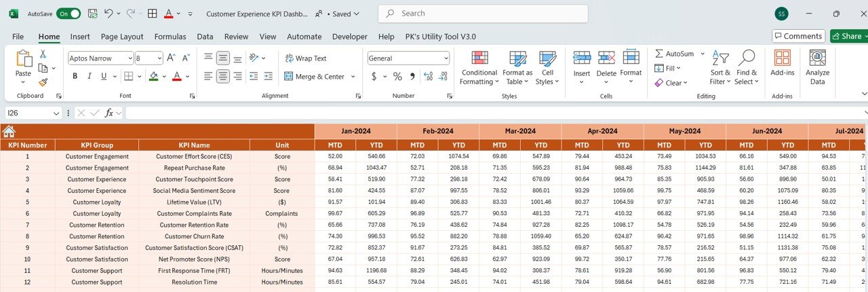The image size is (868, 292).
Task: Click AutoSum
Action: 674,54
